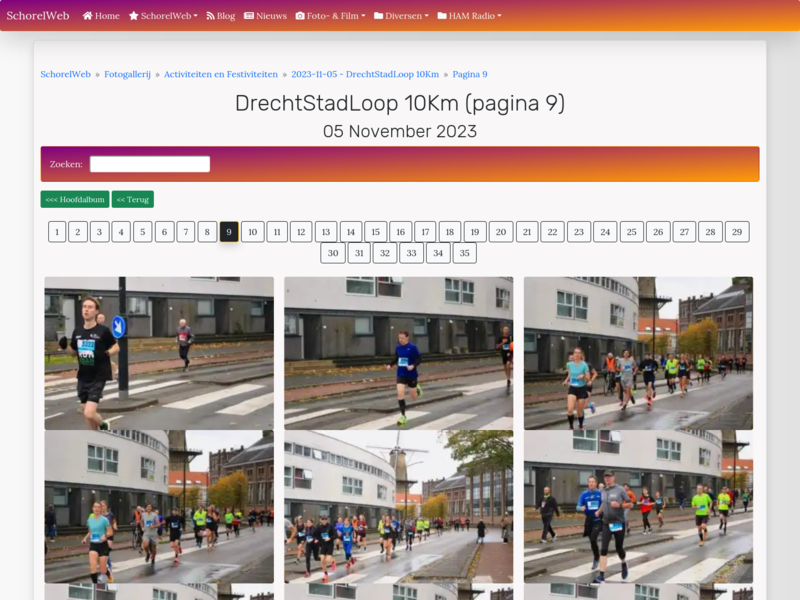Go to page 20
The height and width of the screenshot is (600, 800).
[x=501, y=232]
